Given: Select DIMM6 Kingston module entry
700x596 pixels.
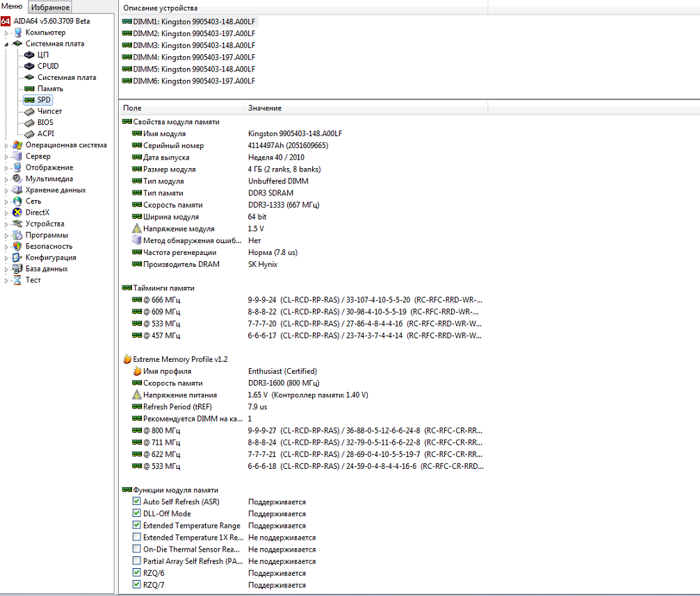Looking at the screenshot, I should click(189, 81).
